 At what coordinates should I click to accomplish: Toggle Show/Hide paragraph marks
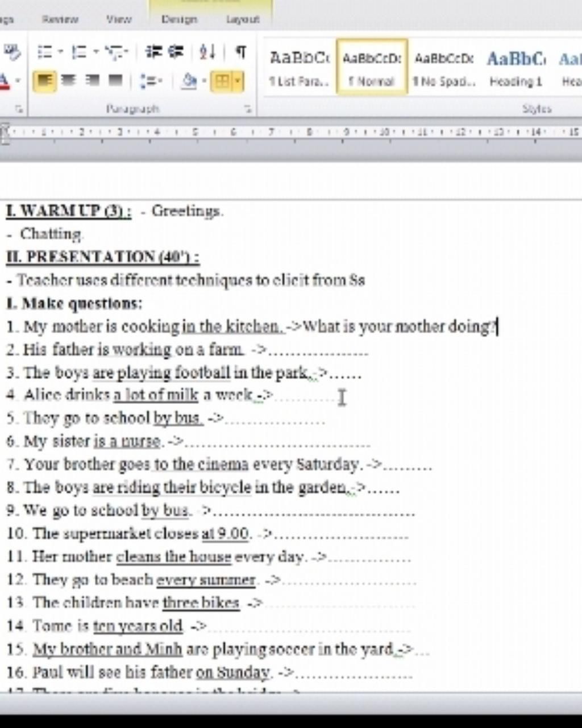coord(241,52)
